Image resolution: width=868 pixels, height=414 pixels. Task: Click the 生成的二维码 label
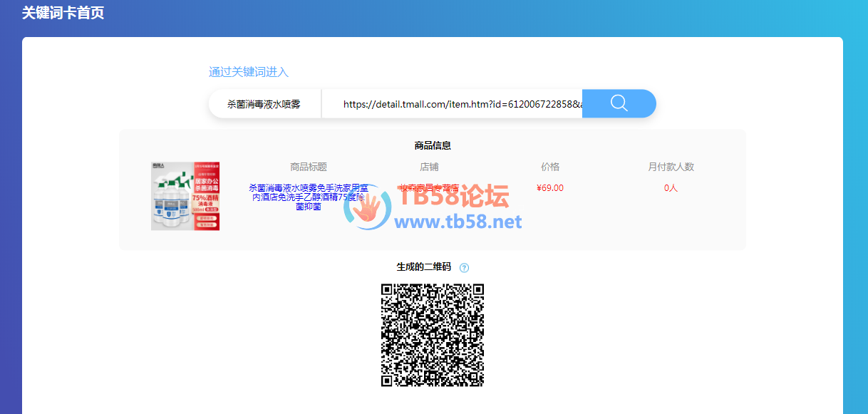(424, 267)
